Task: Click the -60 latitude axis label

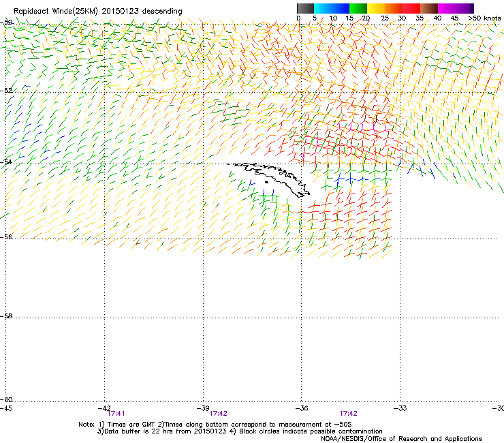Action: click(x=6, y=399)
